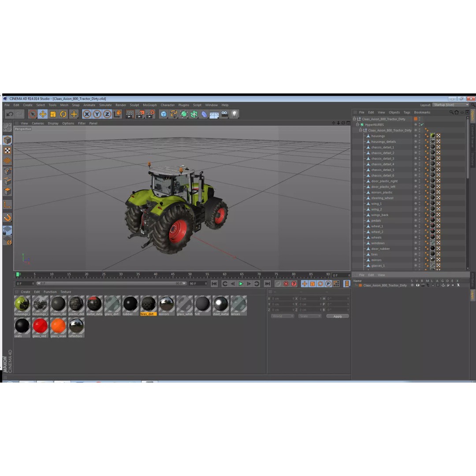476x476 pixels.
Task: Enable the axis tool icon
Action: click(x=7, y=205)
